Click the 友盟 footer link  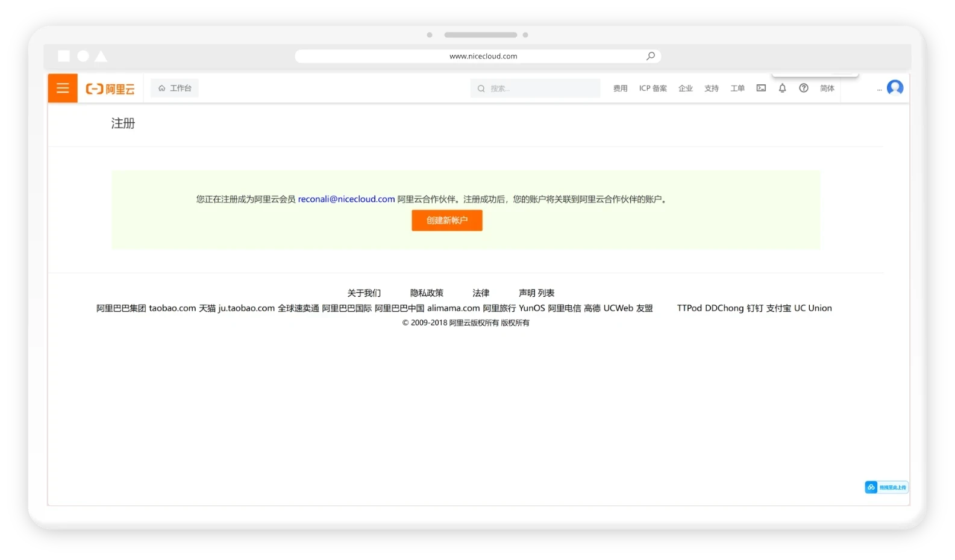645,308
